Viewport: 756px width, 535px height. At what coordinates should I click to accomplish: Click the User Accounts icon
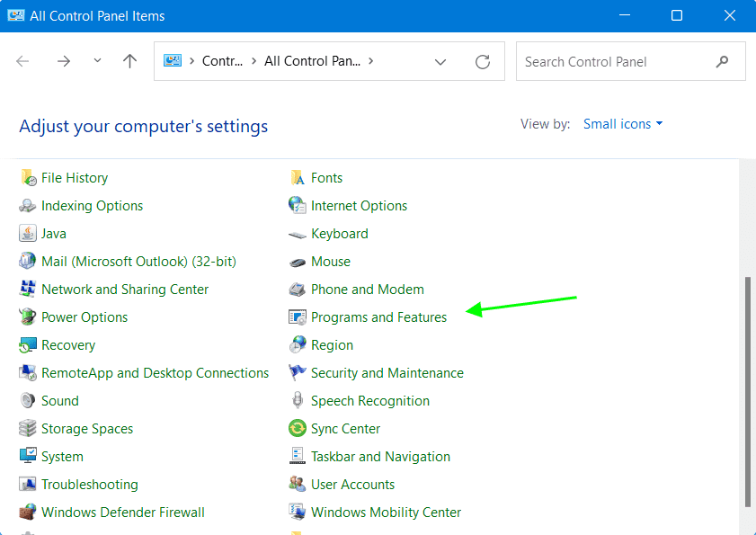[x=297, y=484]
